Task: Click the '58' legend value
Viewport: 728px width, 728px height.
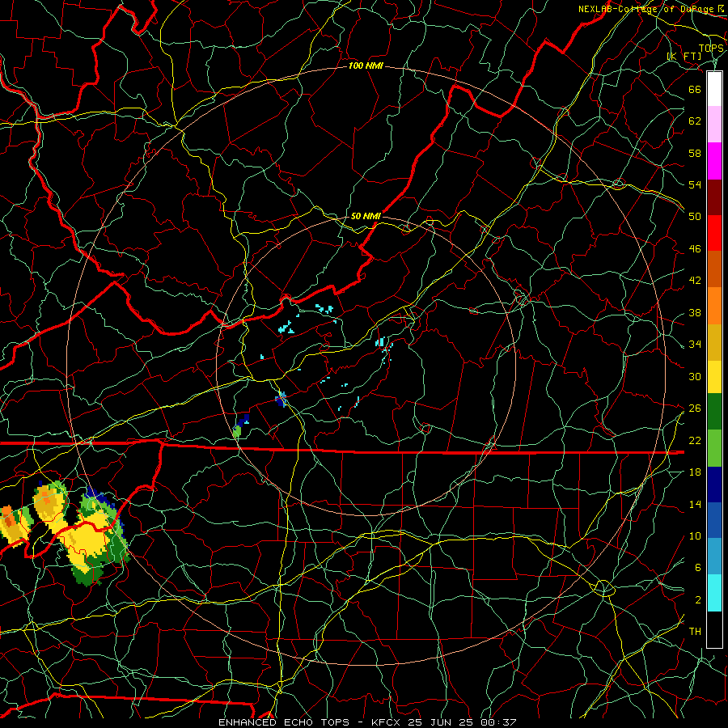Action: (695, 153)
